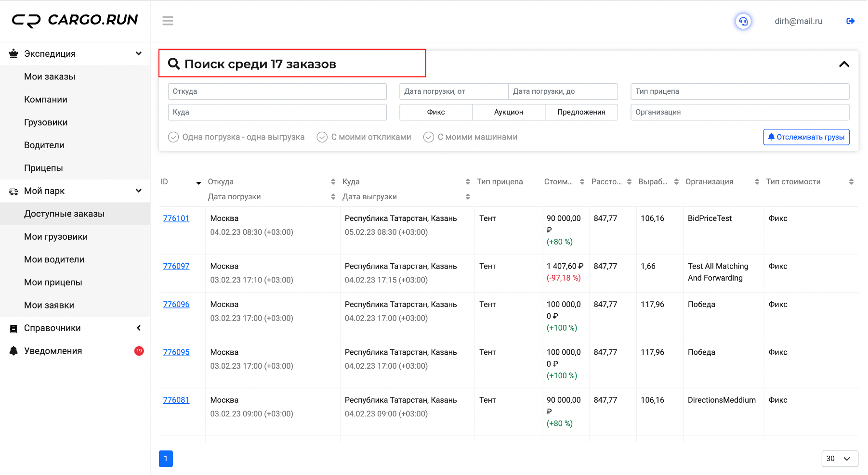Open the support headset icon
This screenshot has height=475, width=868.
pyautogui.click(x=743, y=21)
